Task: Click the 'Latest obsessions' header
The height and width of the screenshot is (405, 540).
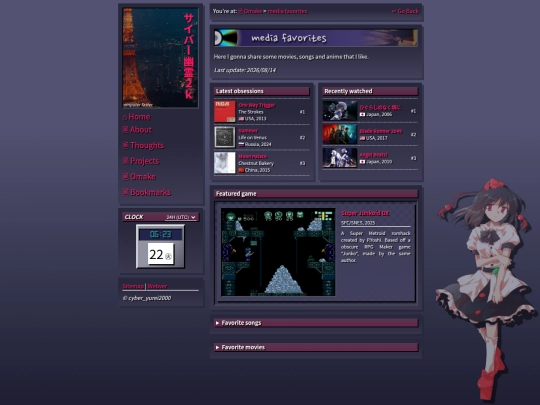Action: [262, 91]
